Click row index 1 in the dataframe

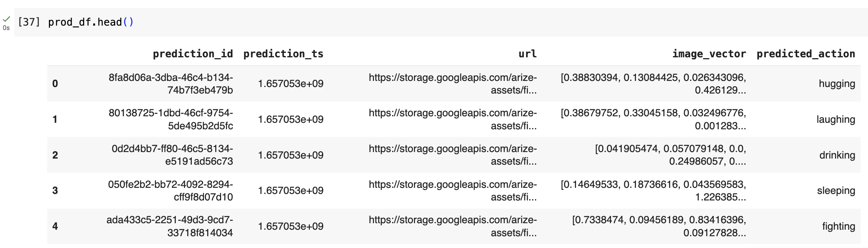(55, 120)
